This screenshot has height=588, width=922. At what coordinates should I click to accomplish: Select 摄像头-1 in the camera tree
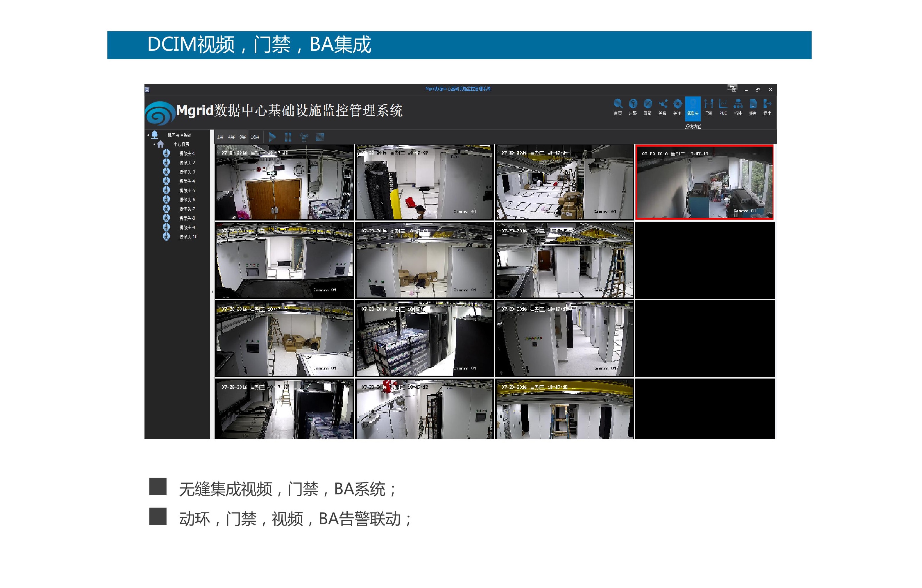[x=187, y=153]
